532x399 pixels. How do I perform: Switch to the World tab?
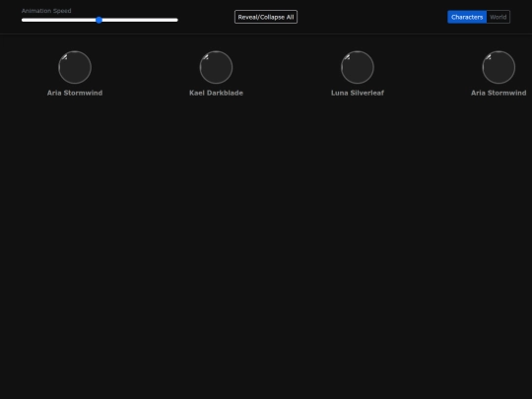(x=499, y=17)
